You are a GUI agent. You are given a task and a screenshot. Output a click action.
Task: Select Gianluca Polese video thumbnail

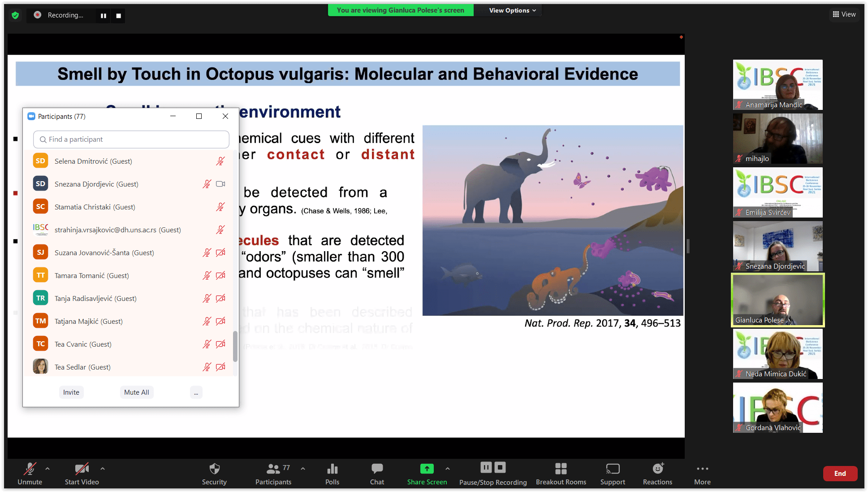click(778, 300)
